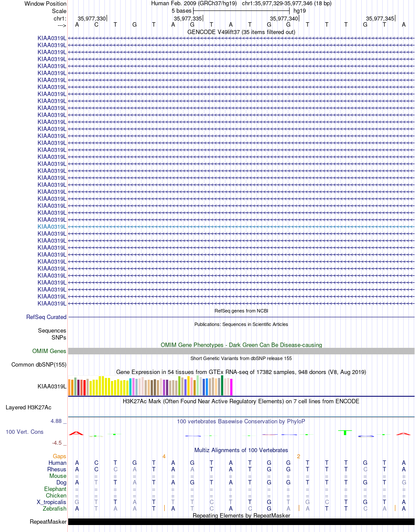Click the RefSeq Curated blue track line
Screen dimensions: 415x532
point(241,317)
